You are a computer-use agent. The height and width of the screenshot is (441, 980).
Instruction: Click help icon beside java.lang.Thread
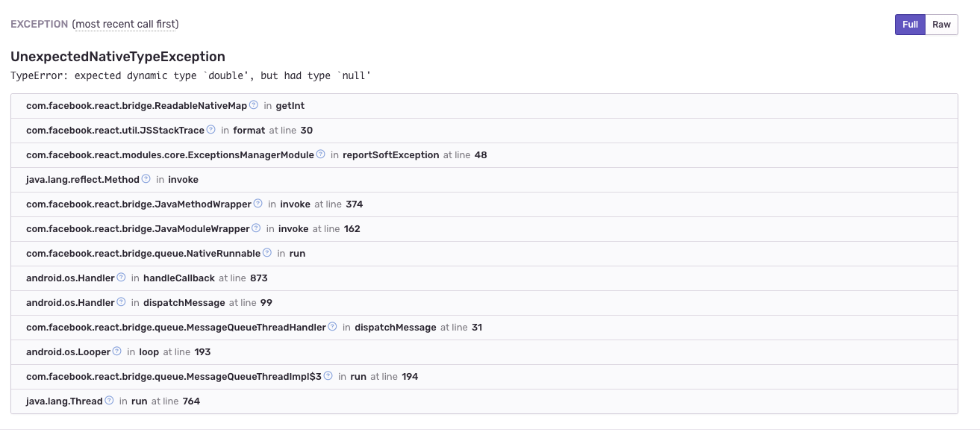coord(110,401)
